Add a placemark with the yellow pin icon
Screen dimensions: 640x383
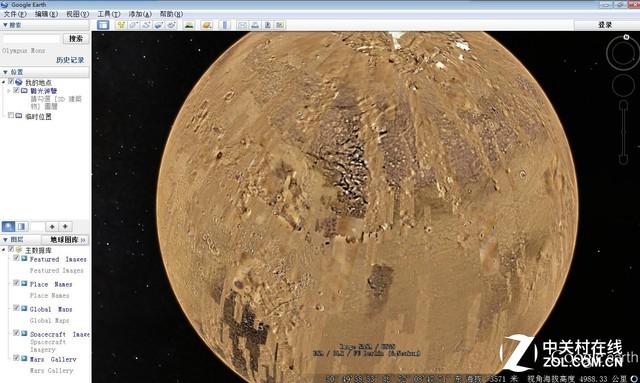(x=121, y=25)
